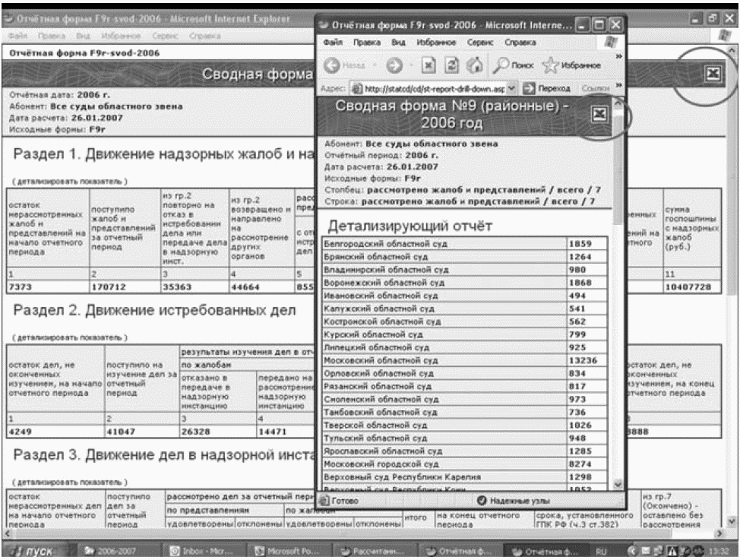Click the Stop icon in popup toolbar
The image size is (740, 560).
click(429, 65)
